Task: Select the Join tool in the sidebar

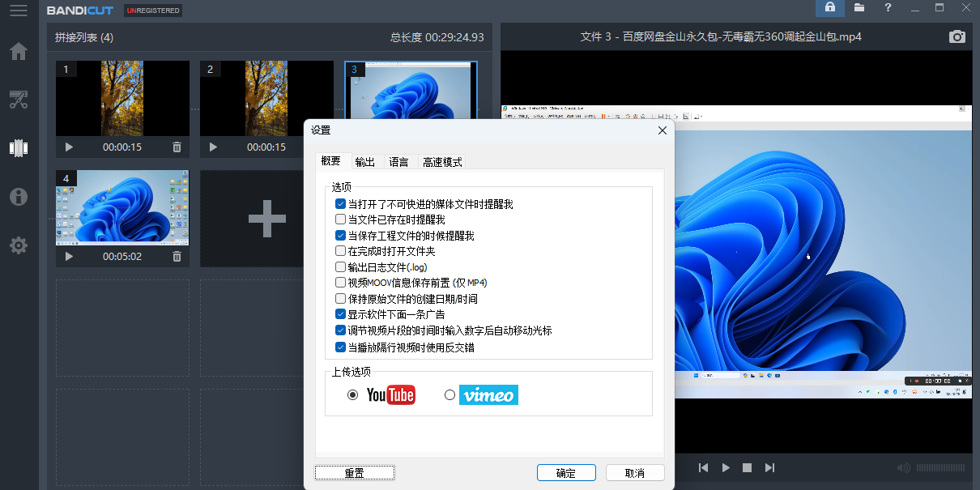Action: 18,147
